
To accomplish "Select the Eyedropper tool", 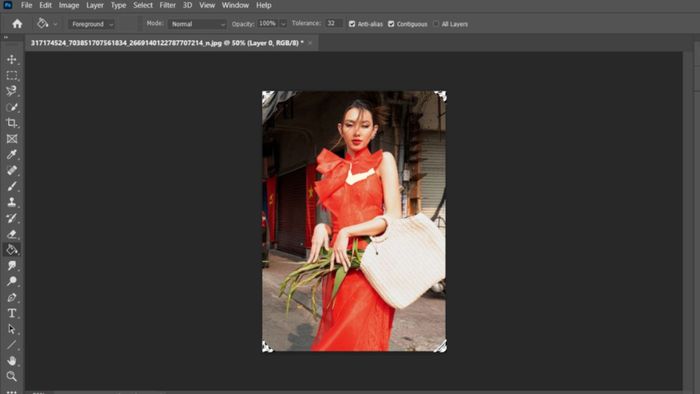I will (x=12, y=154).
